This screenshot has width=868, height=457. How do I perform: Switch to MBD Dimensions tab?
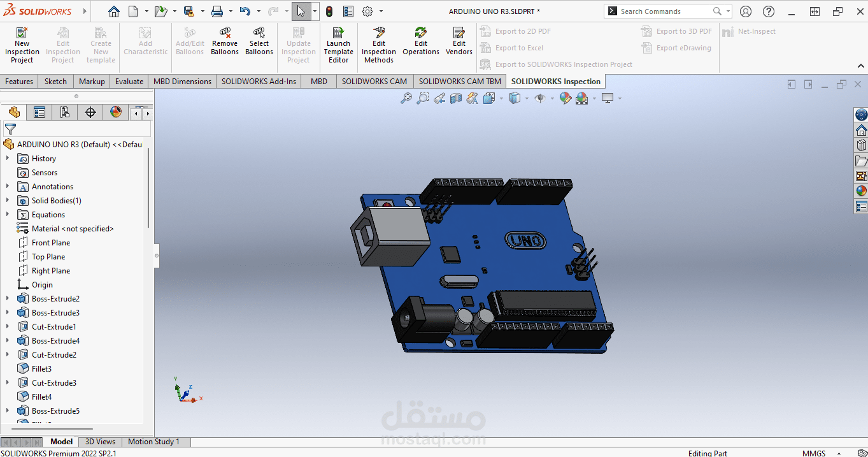182,82
